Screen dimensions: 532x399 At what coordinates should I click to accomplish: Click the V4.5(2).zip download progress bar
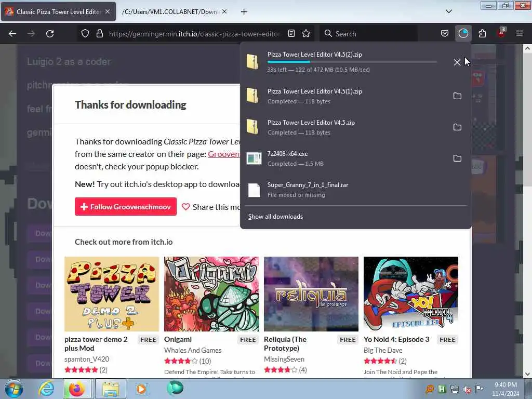(352, 62)
